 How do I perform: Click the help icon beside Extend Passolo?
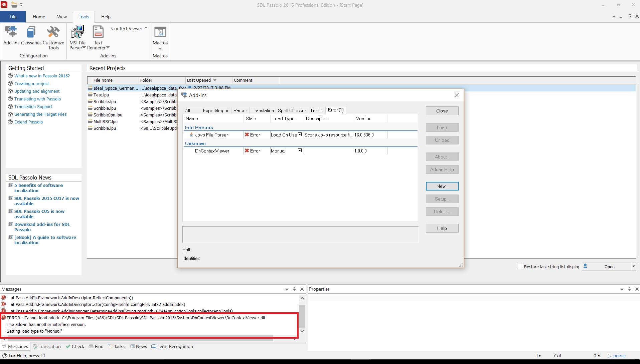coord(10,122)
